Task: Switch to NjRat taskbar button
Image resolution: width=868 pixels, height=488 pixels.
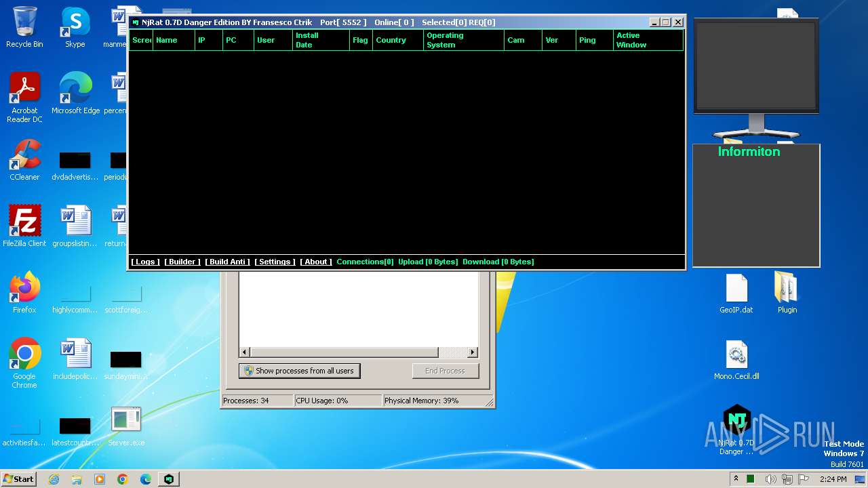Action: (x=169, y=479)
